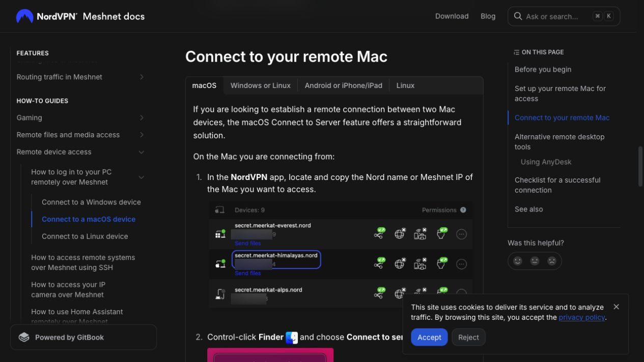
Task: Click more options for meerkat-everest device
Action: coord(461,234)
